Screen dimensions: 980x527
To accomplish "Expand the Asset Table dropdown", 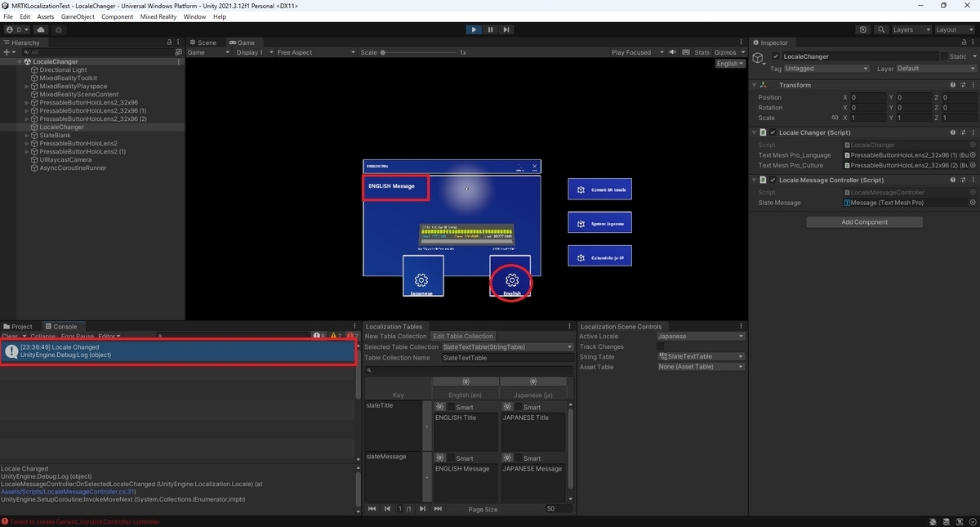I will coord(701,366).
